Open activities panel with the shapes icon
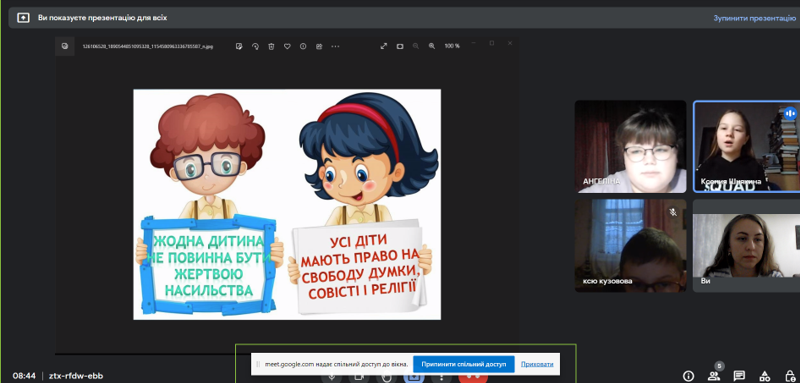This screenshot has width=800, height=383. pos(765,376)
